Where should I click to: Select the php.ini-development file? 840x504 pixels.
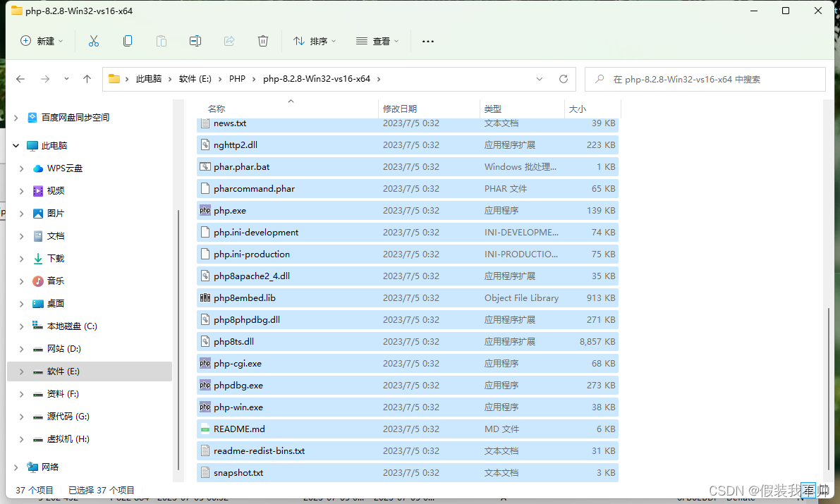[x=408, y=233]
